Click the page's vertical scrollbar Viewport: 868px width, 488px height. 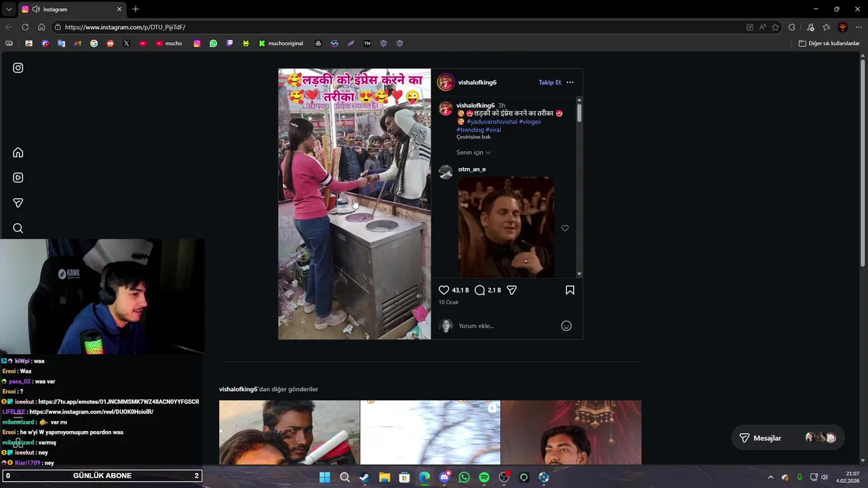coord(863,163)
